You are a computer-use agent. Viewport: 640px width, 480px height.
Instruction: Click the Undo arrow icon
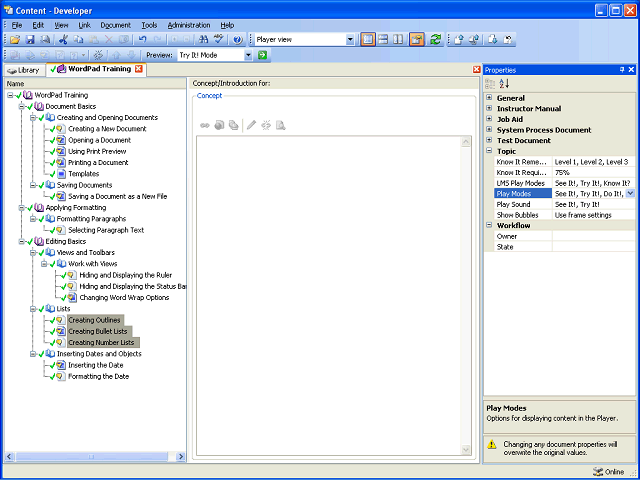point(142,40)
